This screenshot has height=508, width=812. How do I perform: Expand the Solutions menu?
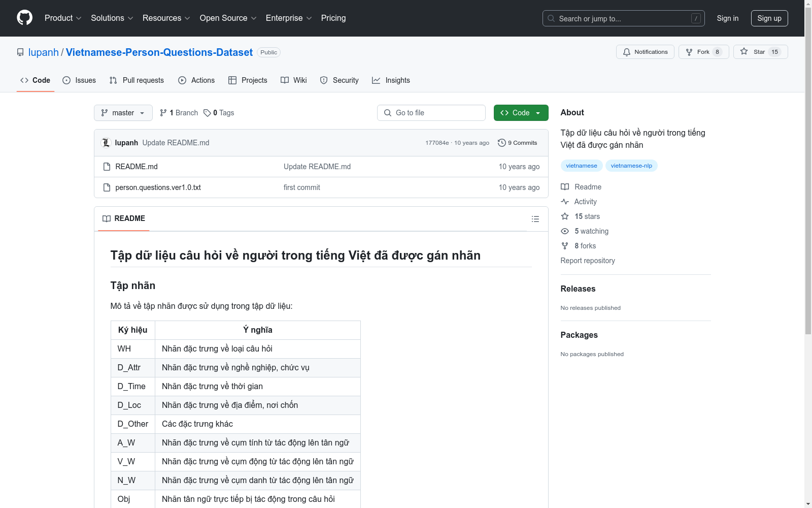click(x=112, y=18)
